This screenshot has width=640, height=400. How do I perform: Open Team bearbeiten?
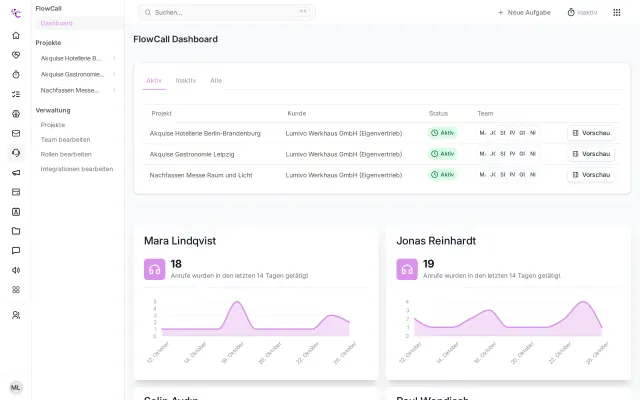(65, 140)
